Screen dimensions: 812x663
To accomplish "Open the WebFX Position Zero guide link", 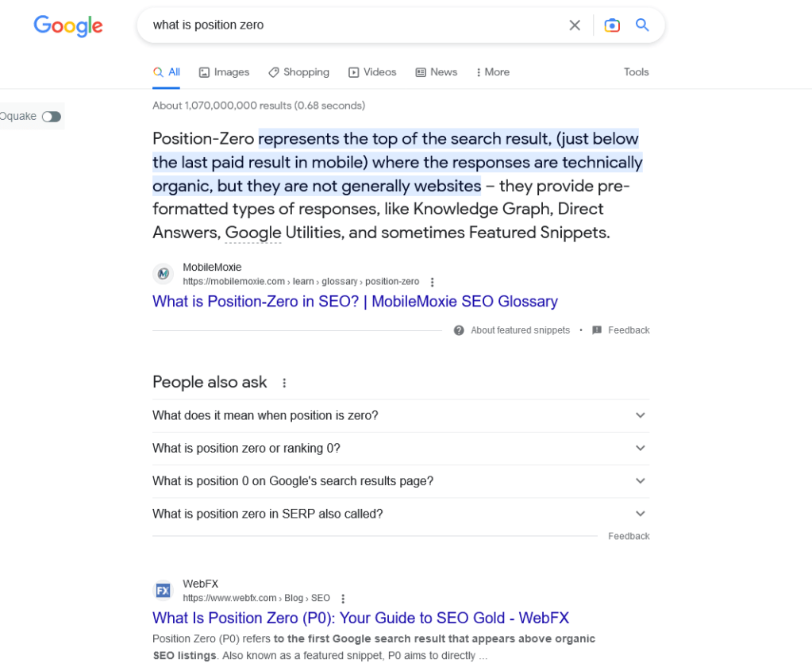I will pyautogui.click(x=361, y=618).
